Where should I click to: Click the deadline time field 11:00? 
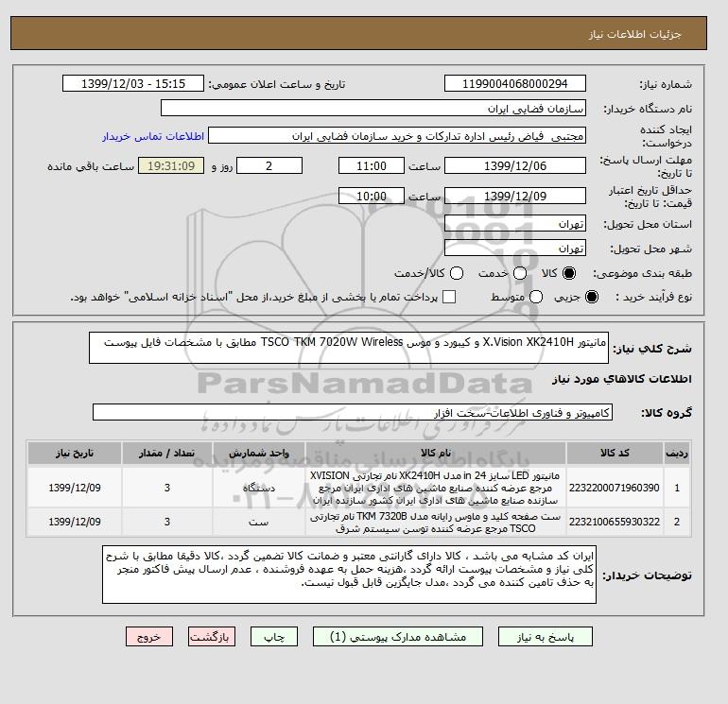click(372, 165)
